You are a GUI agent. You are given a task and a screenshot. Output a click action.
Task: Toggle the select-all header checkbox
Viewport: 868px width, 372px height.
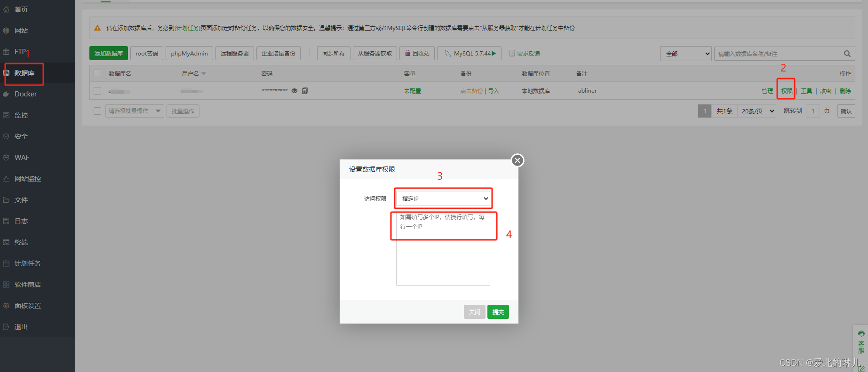(x=97, y=73)
